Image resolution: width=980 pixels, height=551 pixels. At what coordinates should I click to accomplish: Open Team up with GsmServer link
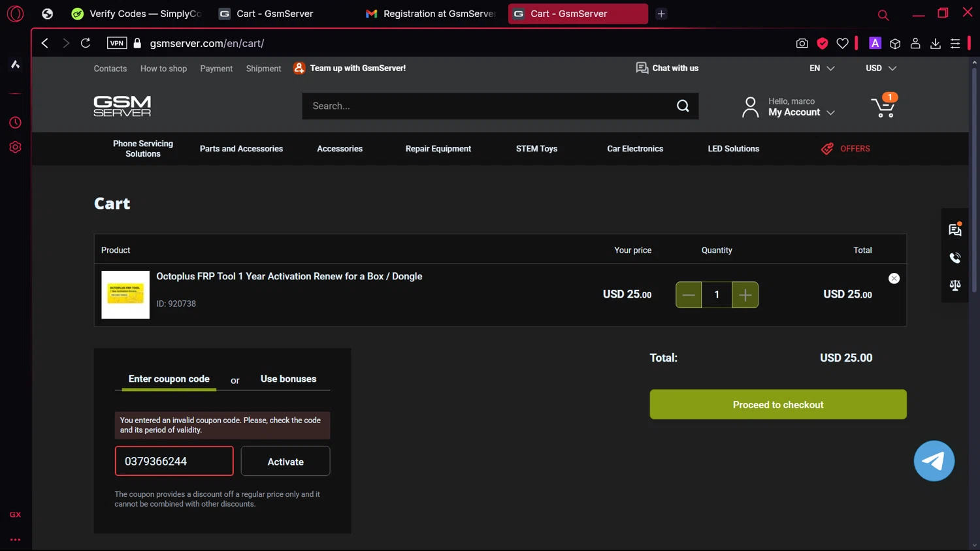point(350,68)
